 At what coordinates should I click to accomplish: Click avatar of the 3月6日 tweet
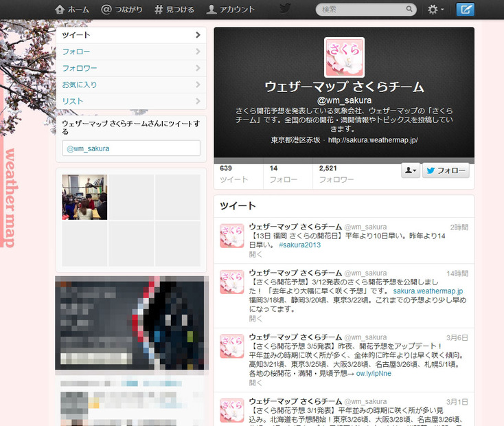pyautogui.click(x=232, y=346)
